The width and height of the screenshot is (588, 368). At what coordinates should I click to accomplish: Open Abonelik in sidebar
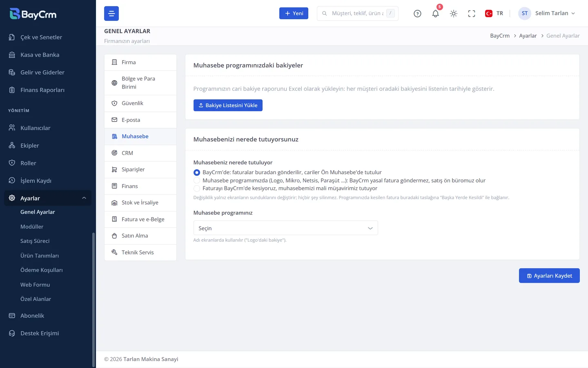[x=48, y=316]
